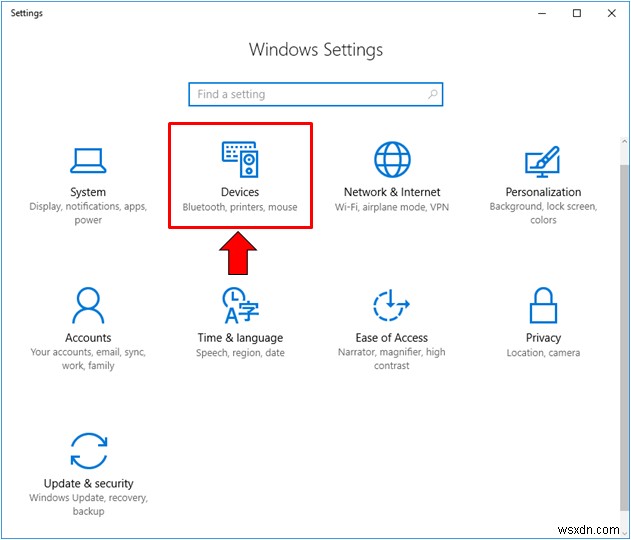631x540 pixels.
Task: Click 'Background, lock screen, colors' description
Action: pos(543,213)
